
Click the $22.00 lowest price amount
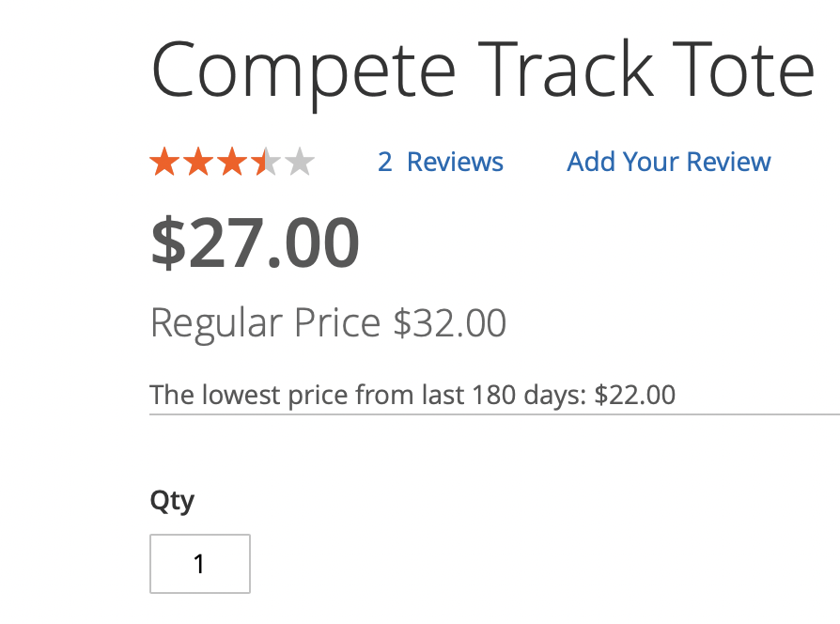point(635,394)
